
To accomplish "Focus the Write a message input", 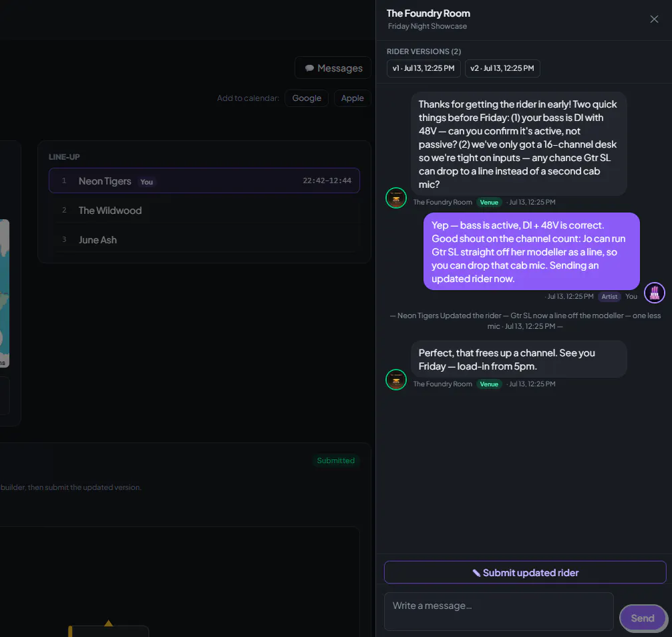I will coord(498,611).
